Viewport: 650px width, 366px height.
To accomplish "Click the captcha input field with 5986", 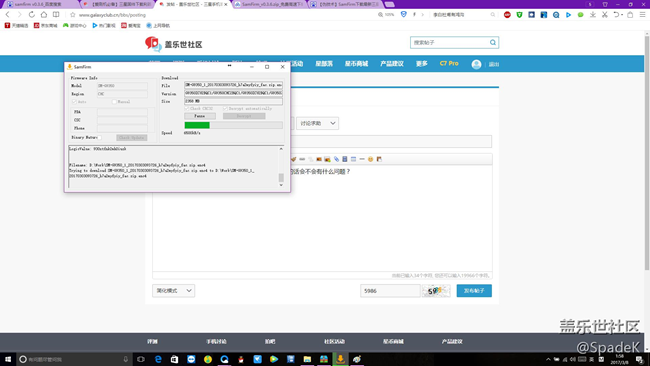I will [390, 291].
